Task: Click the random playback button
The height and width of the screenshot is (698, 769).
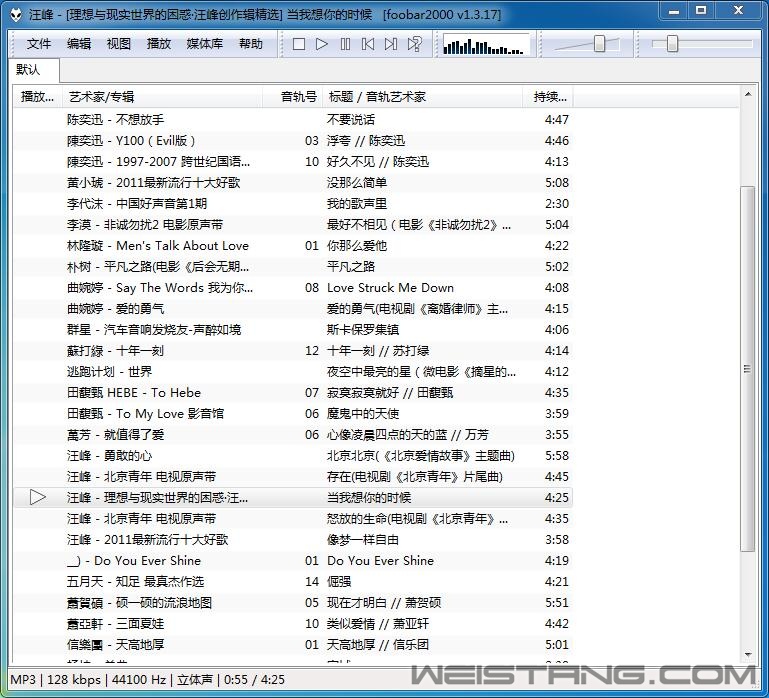Action: [x=414, y=44]
